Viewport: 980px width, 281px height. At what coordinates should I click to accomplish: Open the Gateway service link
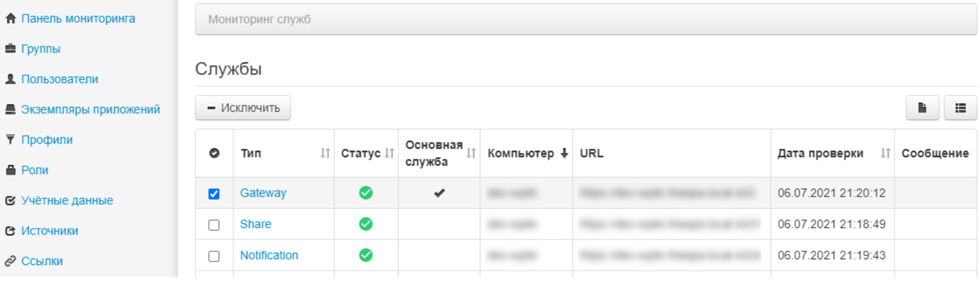pyautogui.click(x=263, y=193)
